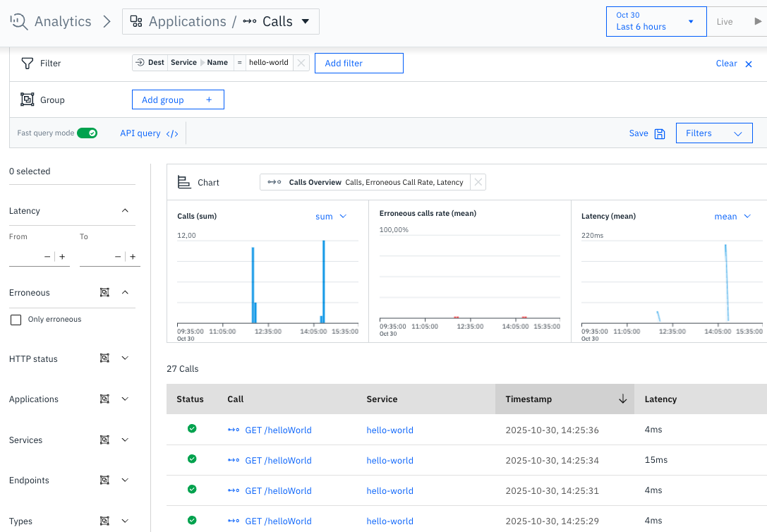Open API query code icon
The height and width of the screenshot is (532, 767).
[x=172, y=133]
